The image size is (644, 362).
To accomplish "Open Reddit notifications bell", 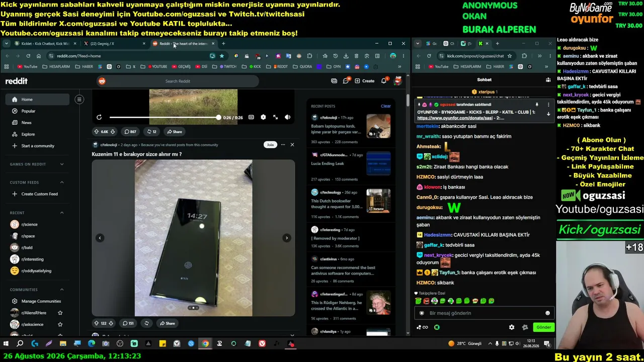I will pos(384,81).
